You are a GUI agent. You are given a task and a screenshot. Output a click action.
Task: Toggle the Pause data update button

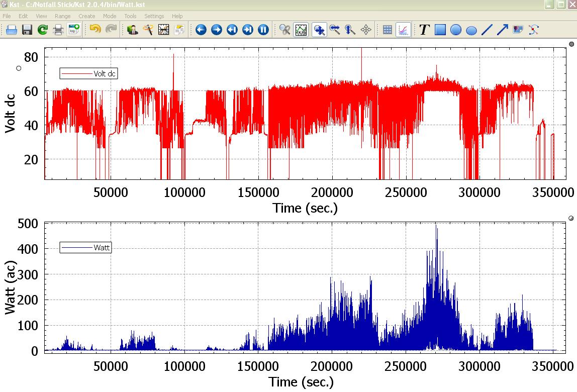[x=263, y=30]
